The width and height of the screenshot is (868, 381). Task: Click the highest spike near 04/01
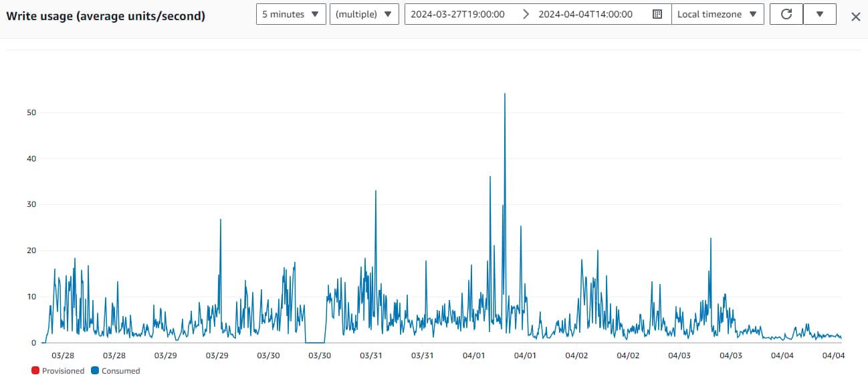coord(505,94)
